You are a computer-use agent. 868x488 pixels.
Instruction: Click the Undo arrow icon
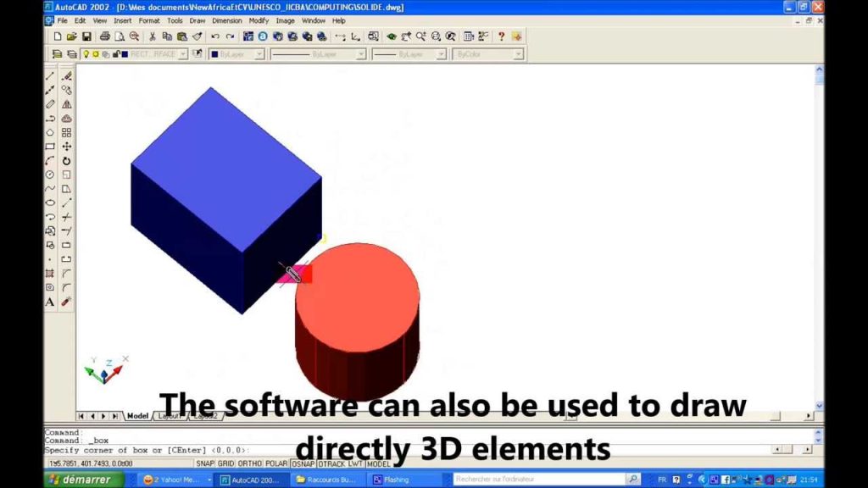[214, 36]
